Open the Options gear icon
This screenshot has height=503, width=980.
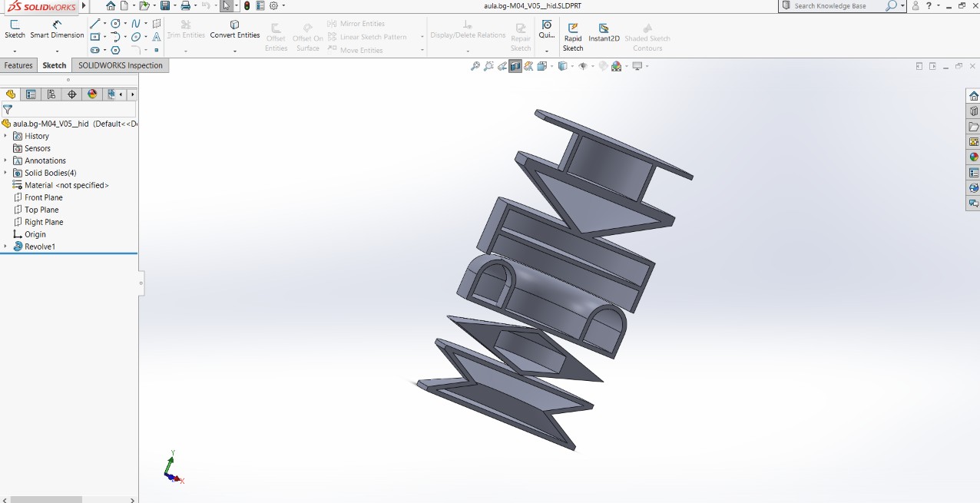tap(274, 6)
